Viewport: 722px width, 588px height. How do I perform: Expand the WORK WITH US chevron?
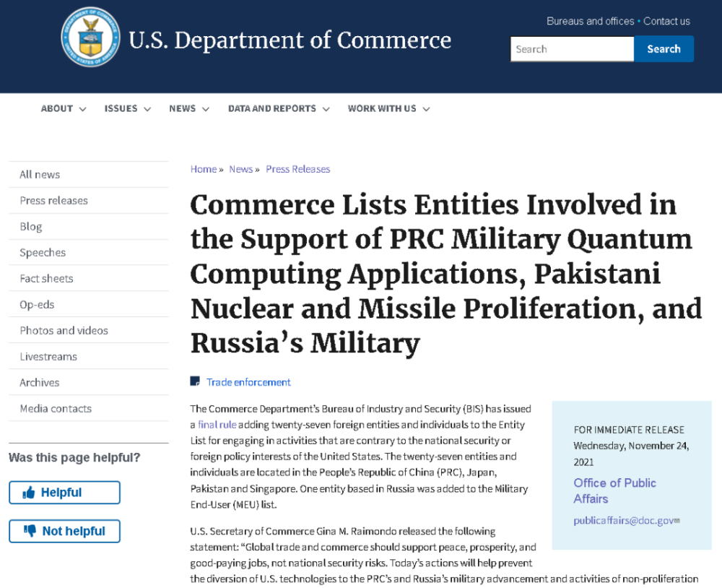coord(427,109)
